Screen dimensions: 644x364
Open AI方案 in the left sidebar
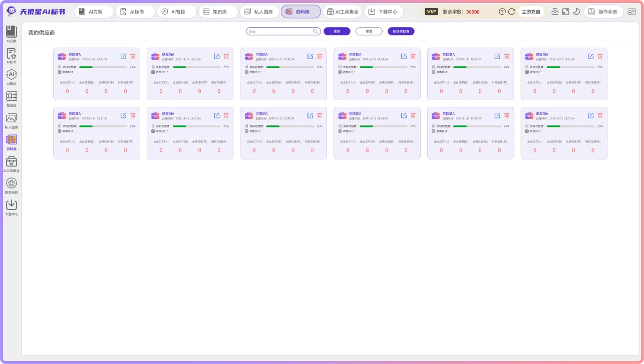11,33
